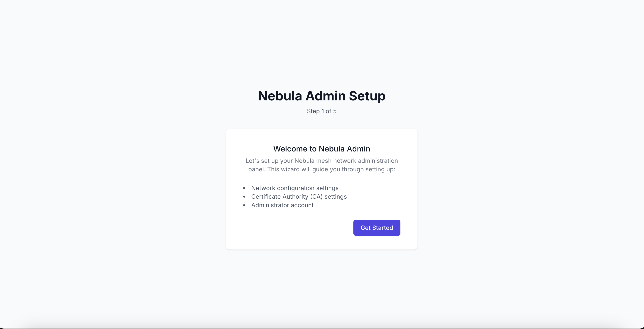The height and width of the screenshot is (329, 644).
Task: Click the word "Setup" in the page title
Action: click(x=367, y=96)
